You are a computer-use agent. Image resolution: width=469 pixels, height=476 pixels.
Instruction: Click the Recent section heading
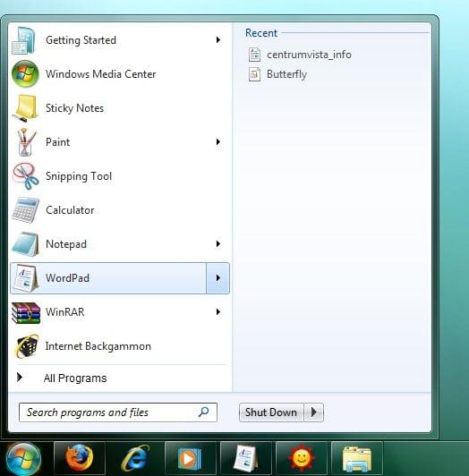coord(261,33)
